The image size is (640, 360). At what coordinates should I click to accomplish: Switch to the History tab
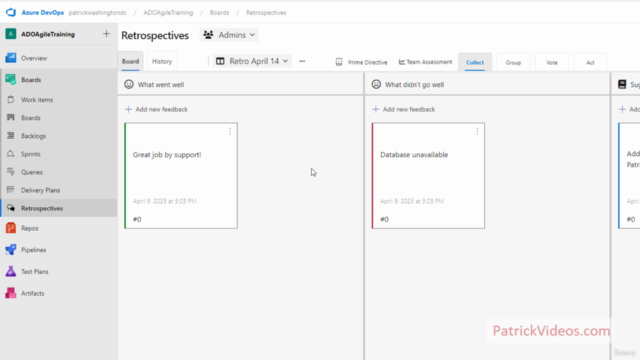point(162,61)
